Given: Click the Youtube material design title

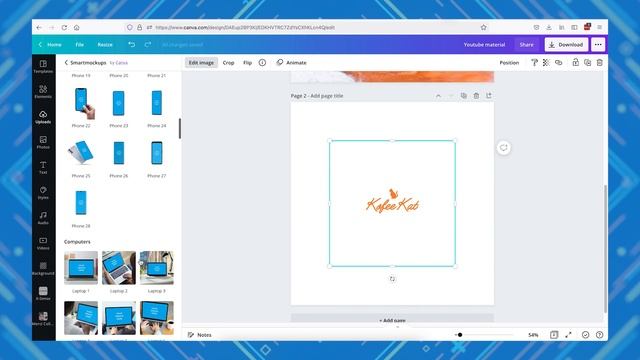Looking at the screenshot, I should click(484, 44).
